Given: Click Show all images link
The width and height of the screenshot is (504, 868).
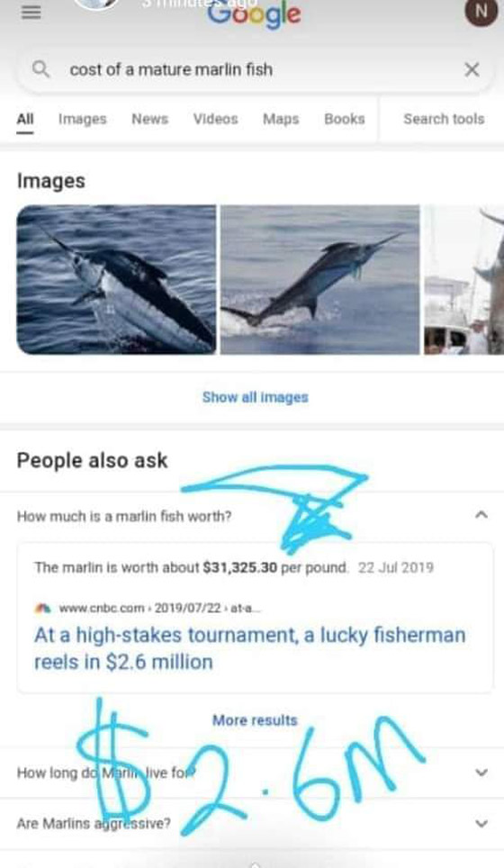Looking at the screenshot, I should click(x=255, y=397).
